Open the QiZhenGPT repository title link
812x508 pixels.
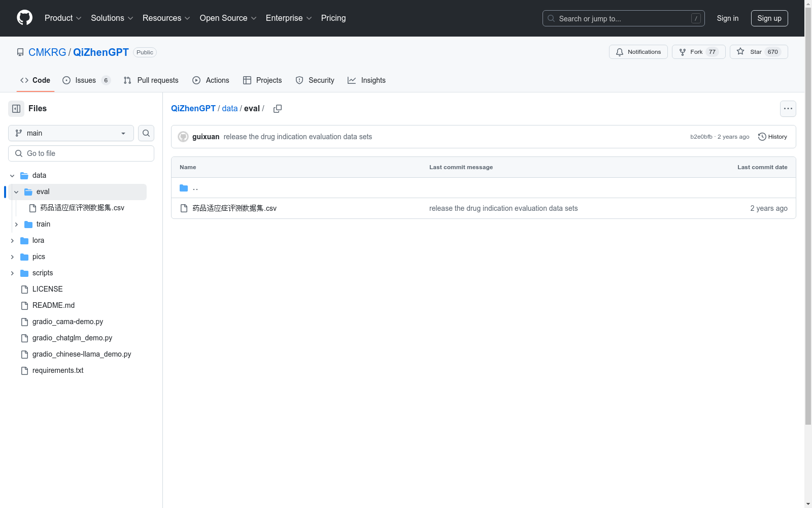[101, 52]
